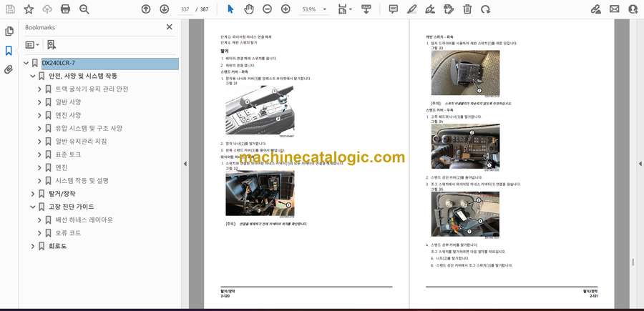Go to the previous page arrow

[146, 9]
